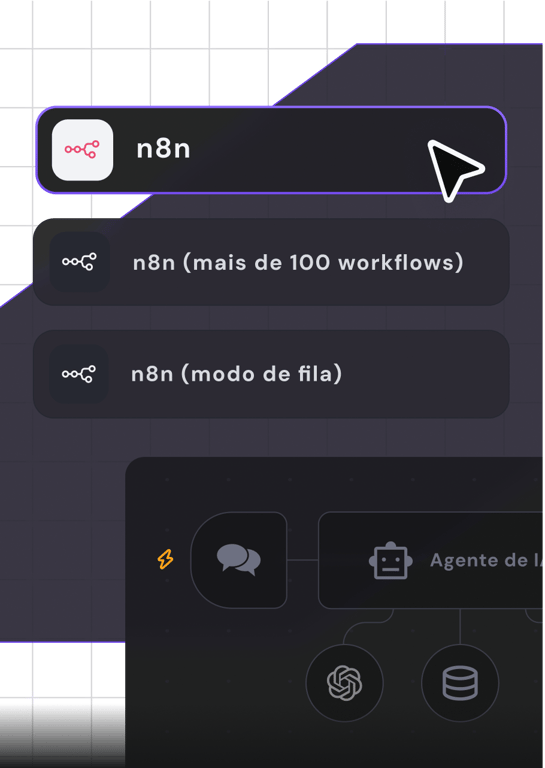Image resolution: width=545 pixels, height=768 pixels.
Task: Click connector line between chat and agent nodes
Action: [303, 560]
